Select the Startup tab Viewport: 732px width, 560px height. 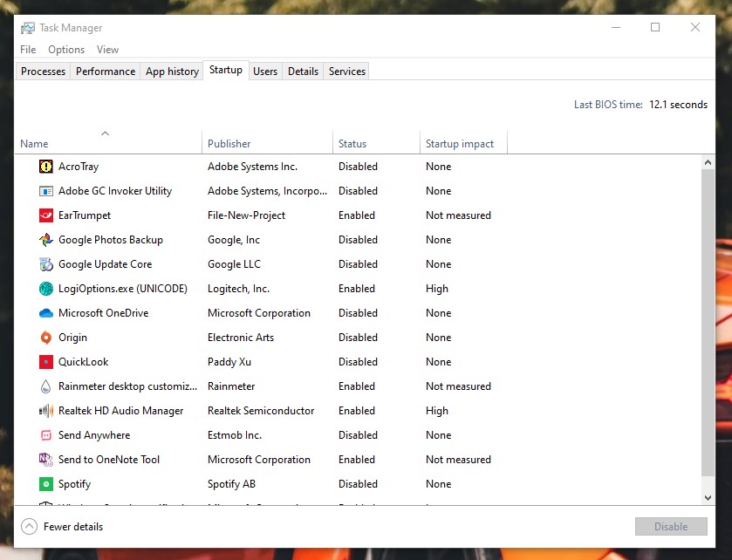coord(226,70)
